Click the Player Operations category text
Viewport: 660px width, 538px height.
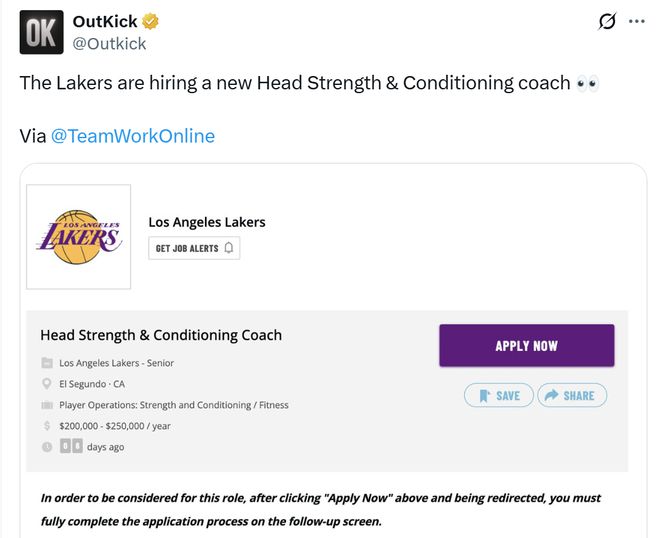point(174,405)
